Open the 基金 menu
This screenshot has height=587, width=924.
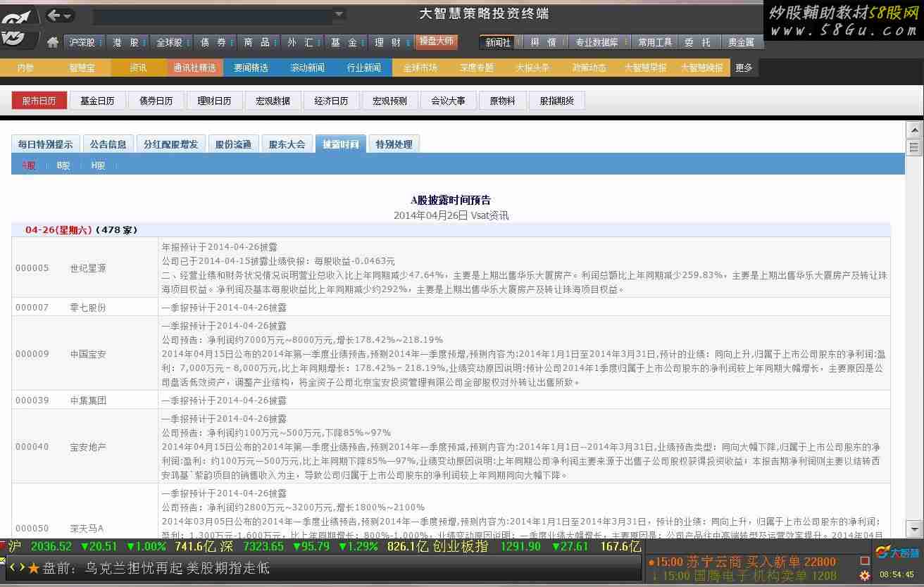(346, 42)
